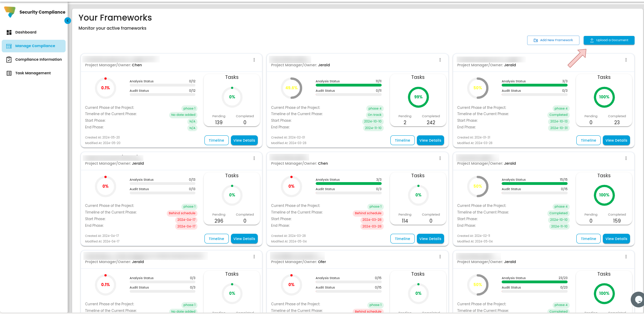Click 'phase 4' badge on card with 242 completed
The width and height of the screenshot is (644, 314).
coord(375,109)
